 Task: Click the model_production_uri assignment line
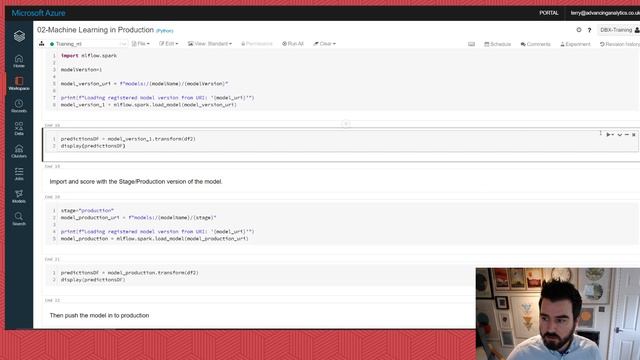139,218
